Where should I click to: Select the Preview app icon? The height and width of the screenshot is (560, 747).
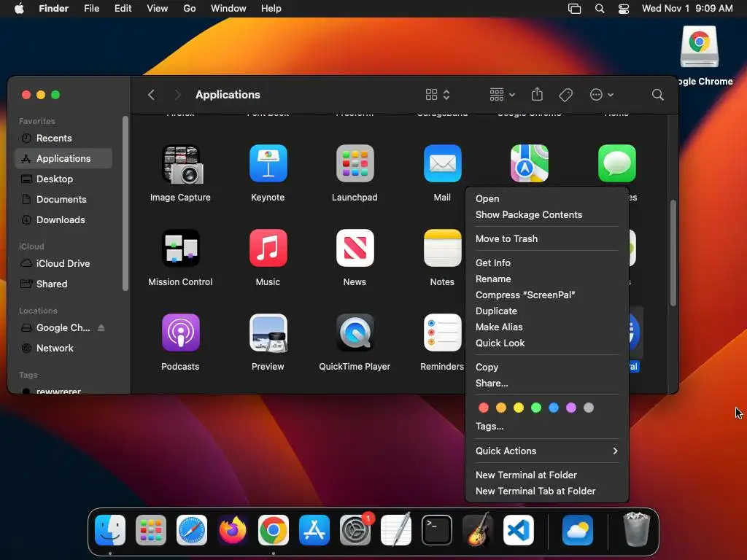268,332
